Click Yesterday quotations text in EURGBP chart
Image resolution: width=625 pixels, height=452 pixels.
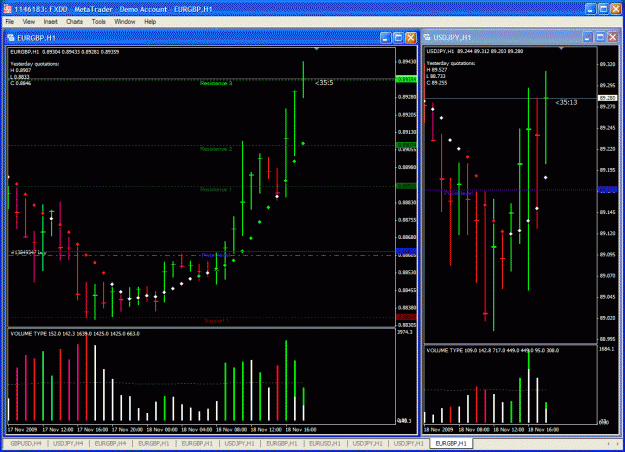34,64
